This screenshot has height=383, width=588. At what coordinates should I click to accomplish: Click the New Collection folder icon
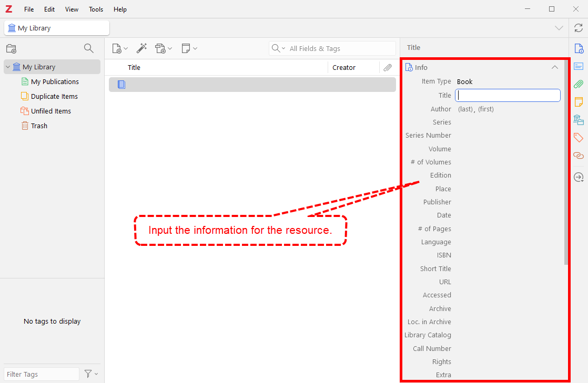pos(11,49)
